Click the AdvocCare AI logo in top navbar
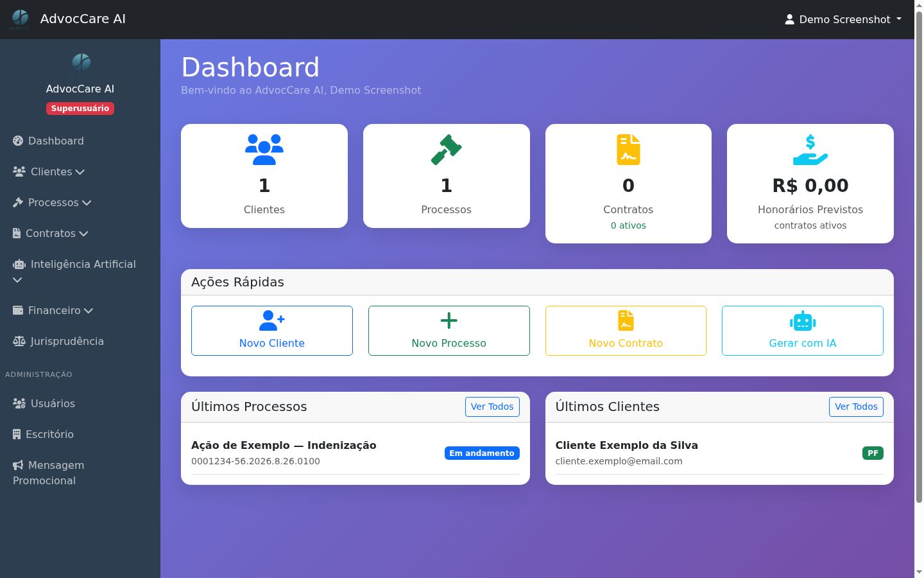 [21, 19]
